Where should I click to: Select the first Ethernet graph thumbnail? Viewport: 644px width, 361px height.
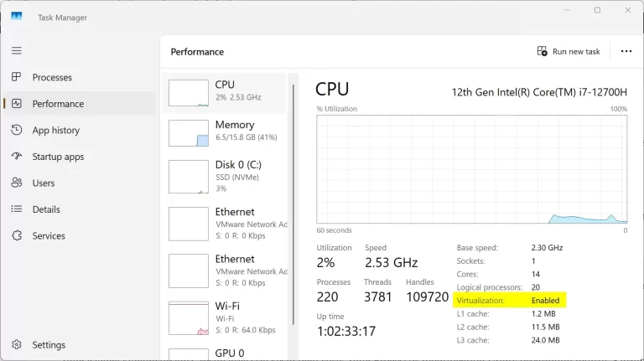[189, 224]
